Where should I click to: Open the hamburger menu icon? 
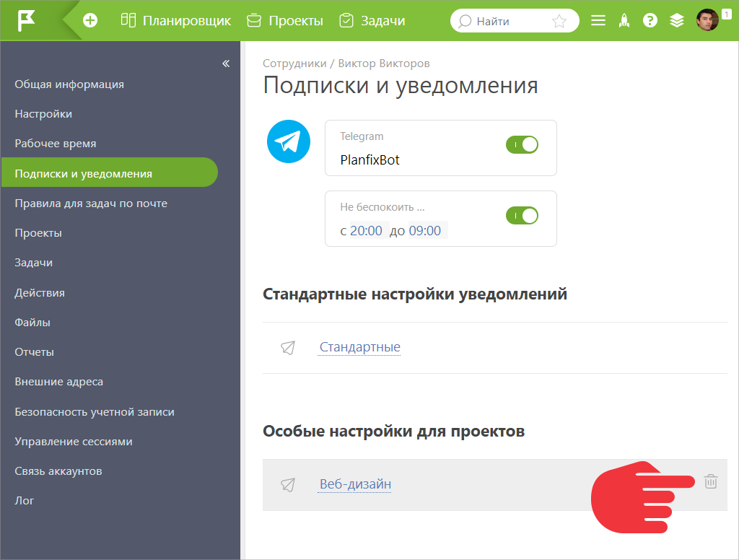pos(598,20)
